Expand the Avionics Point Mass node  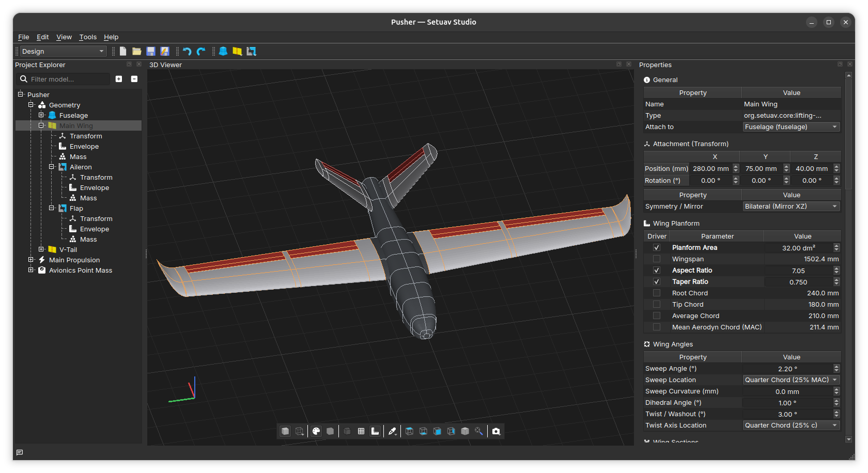coord(31,270)
